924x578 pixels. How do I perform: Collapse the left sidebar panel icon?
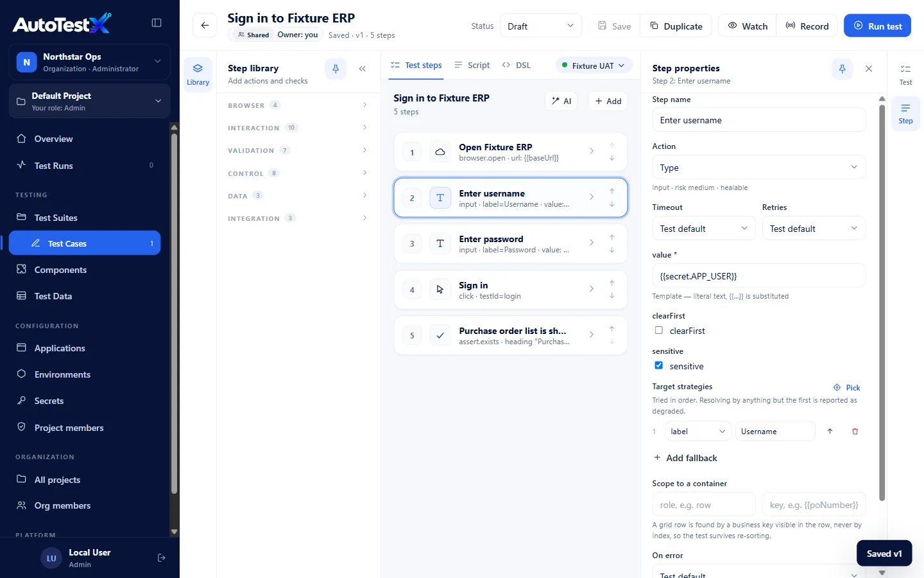(x=157, y=23)
